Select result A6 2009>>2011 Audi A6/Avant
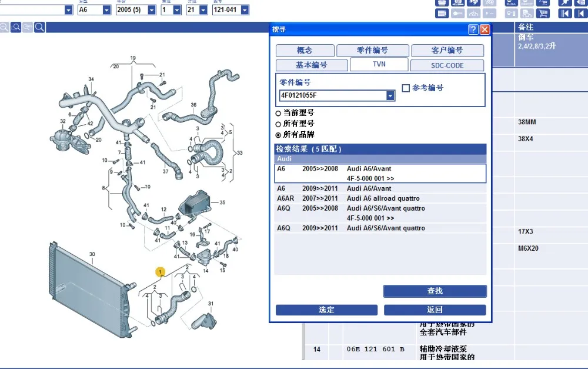Image resolution: width=588 pixels, height=369 pixels. pyautogui.click(x=380, y=188)
